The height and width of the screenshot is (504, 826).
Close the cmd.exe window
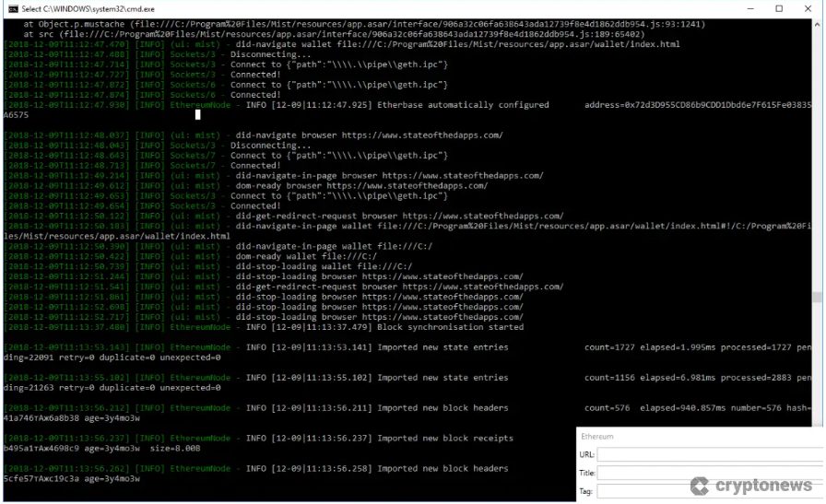tap(808, 8)
